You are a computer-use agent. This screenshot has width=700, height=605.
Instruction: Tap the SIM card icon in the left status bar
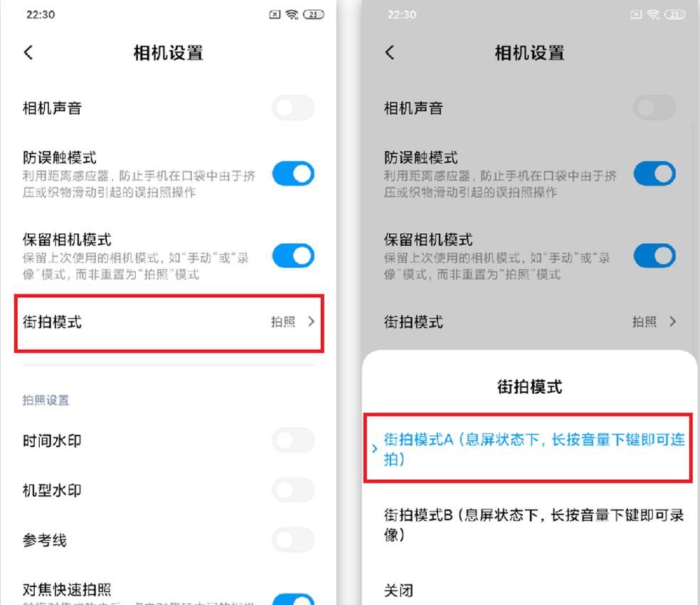coord(275,15)
